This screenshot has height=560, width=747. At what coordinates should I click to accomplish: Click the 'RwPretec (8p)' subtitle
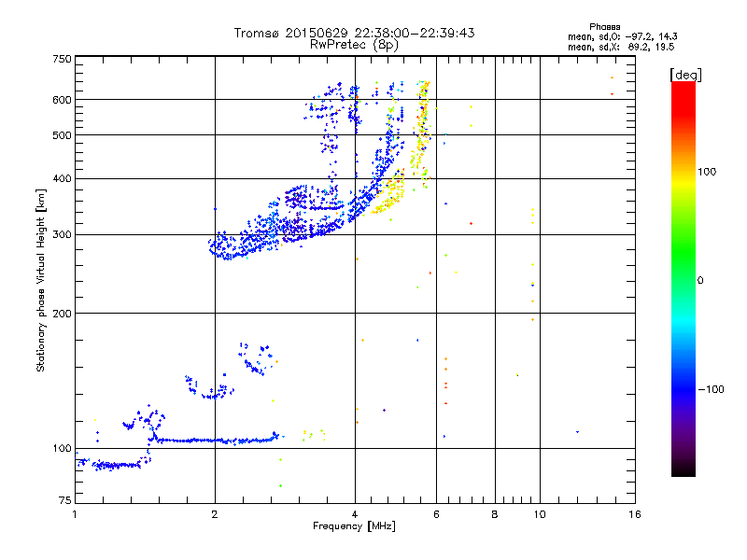[x=354, y=45]
